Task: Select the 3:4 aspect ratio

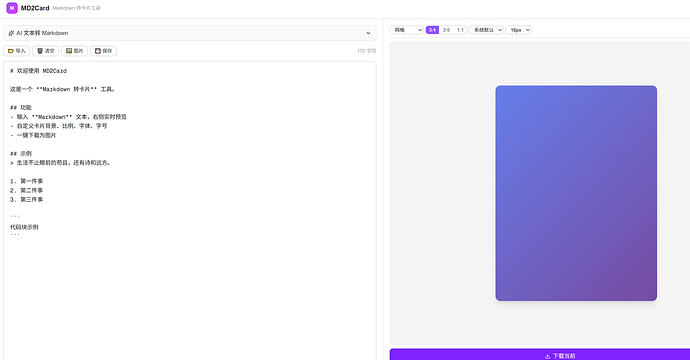Action: click(433, 30)
